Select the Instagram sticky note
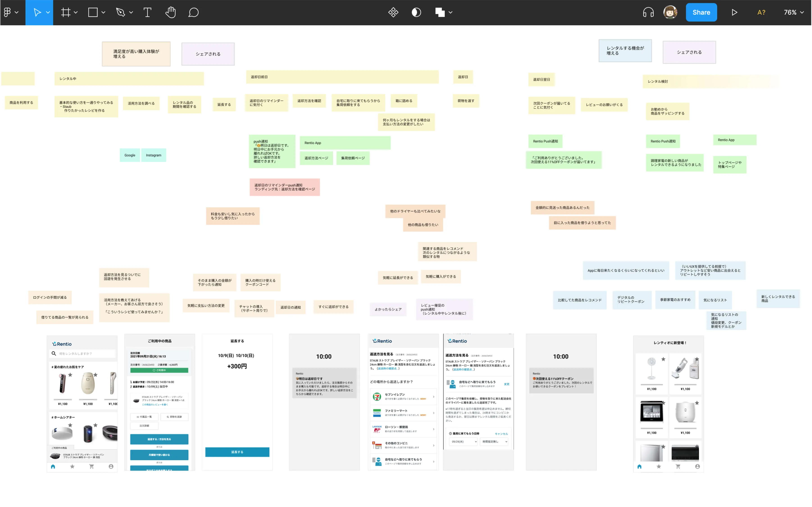The width and height of the screenshot is (812, 507). pyautogui.click(x=153, y=155)
